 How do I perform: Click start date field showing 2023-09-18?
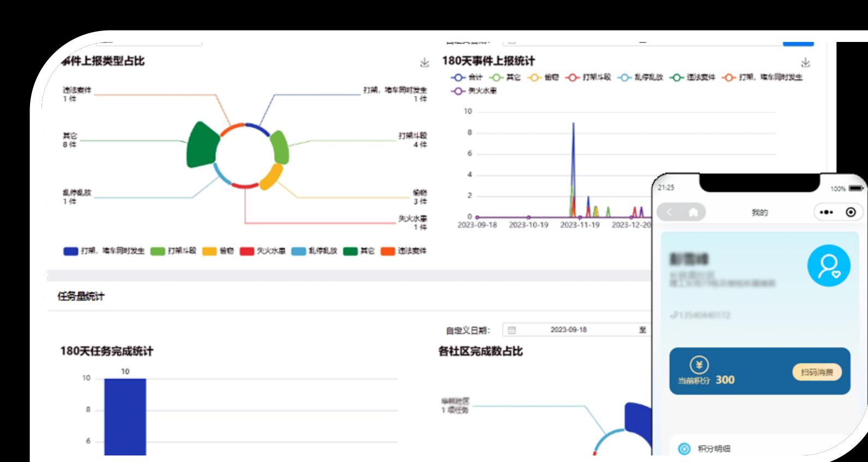pyautogui.click(x=569, y=330)
